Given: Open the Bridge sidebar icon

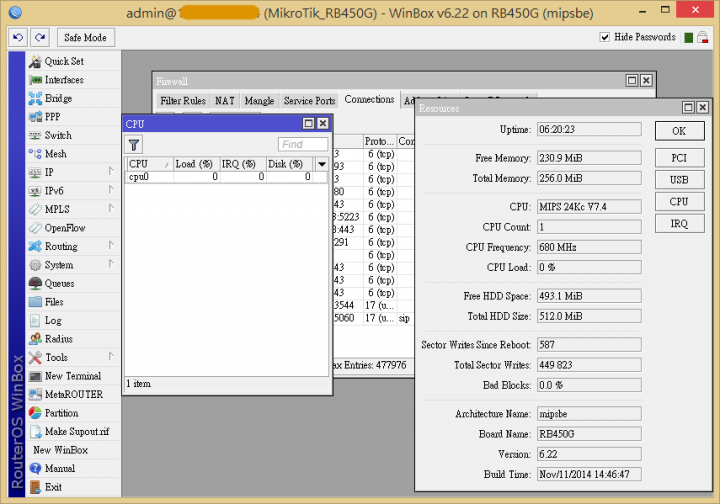Looking at the screenshot, I should point(35,98).
